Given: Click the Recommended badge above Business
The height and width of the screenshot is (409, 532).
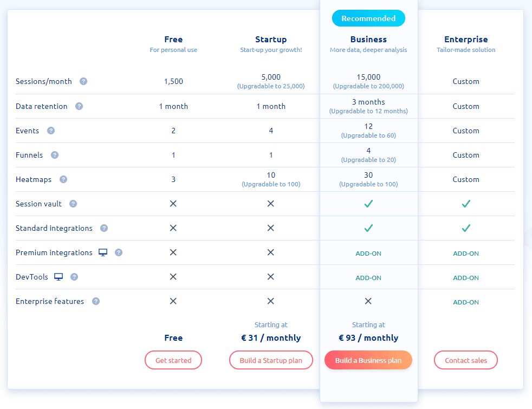Looking at the screenshot, I should [x=368, y=18].
